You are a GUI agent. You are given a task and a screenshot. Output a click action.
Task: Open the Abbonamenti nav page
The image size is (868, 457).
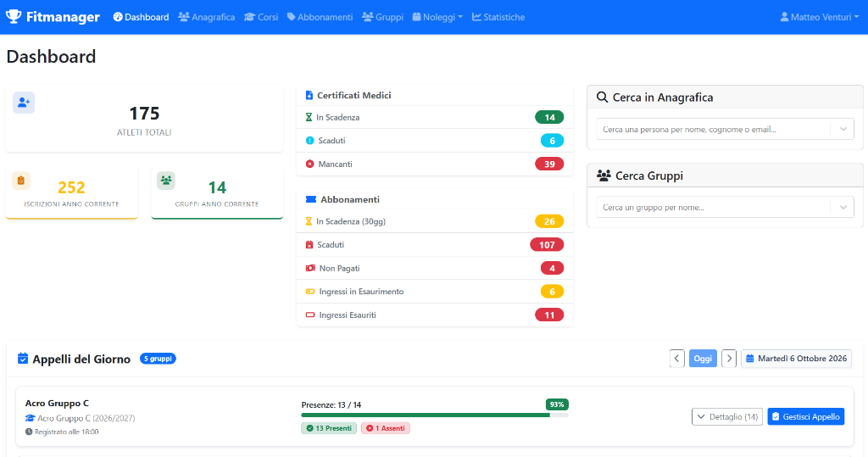(x=320, y=17)
